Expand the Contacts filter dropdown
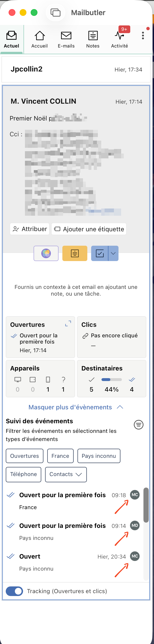 point(66,474)
